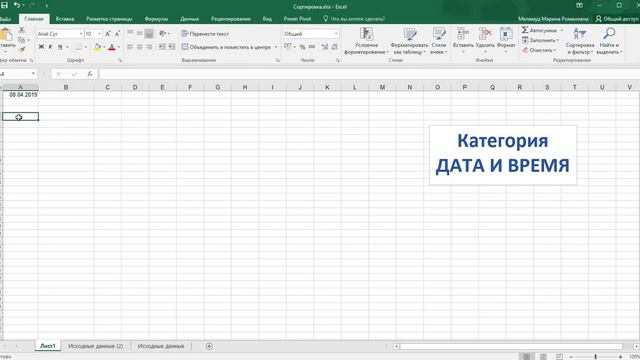Click the Format (Формат) cells button
Viewport: 640px width, 360px height.
506,41
